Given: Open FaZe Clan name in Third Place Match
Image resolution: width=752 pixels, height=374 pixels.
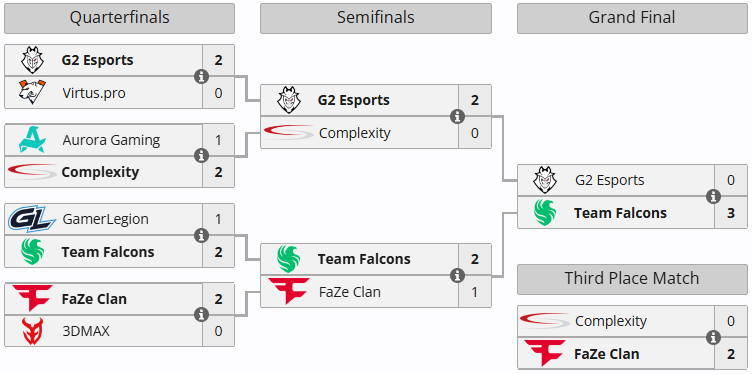Looking at the screenshot, I should tap(607, 354).
